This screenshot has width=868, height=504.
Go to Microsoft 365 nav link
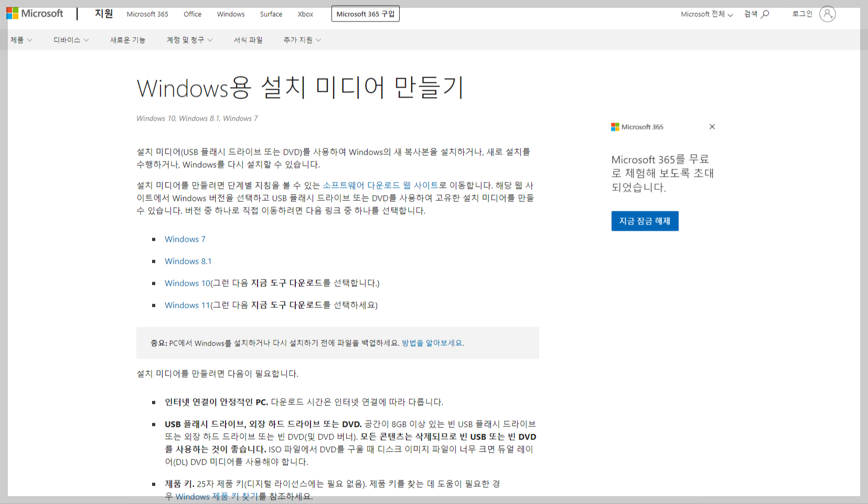tap(147, 14)
